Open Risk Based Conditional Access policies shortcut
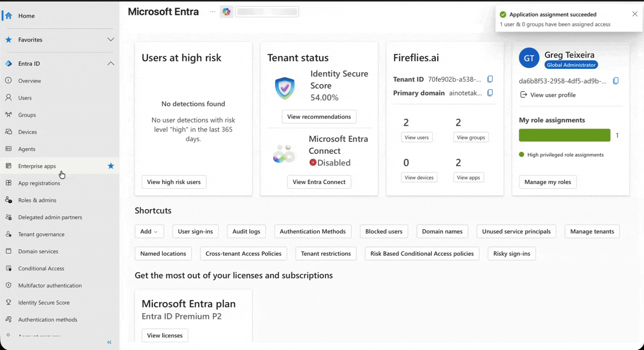This screenshot has height=350, width=644. click(422, 253)
